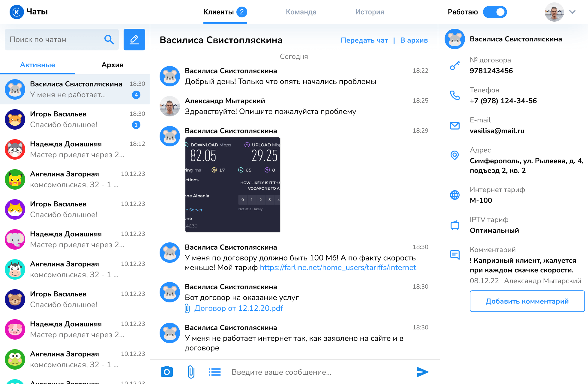This screenshot has width=588, height=384.
Task: Open the История tab
Action: pos(370,12)
